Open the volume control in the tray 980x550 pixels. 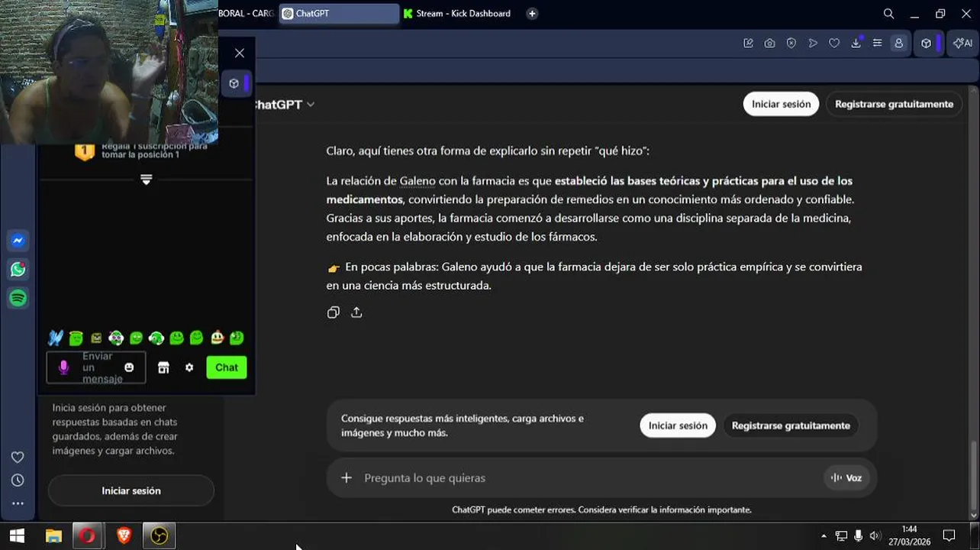tap(875, 536)
